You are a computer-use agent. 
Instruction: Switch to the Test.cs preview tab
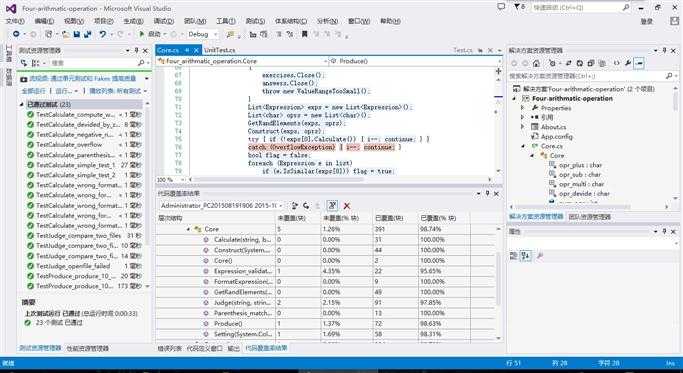tap(463, 51)
